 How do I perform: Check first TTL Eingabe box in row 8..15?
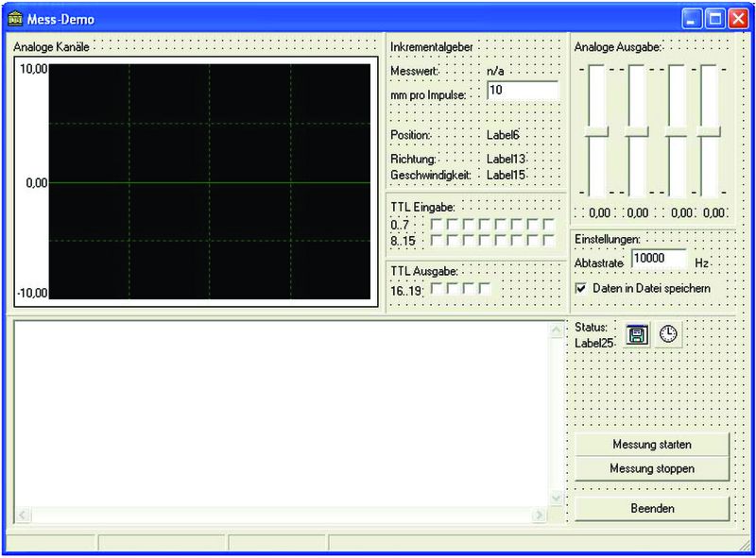click(x=436, y=240)
